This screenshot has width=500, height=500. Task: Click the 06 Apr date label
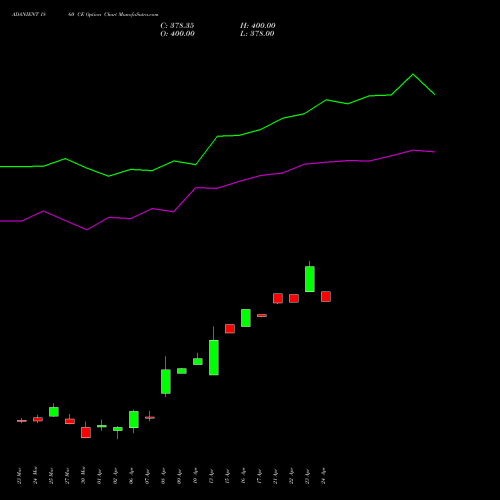pos(131,476)
